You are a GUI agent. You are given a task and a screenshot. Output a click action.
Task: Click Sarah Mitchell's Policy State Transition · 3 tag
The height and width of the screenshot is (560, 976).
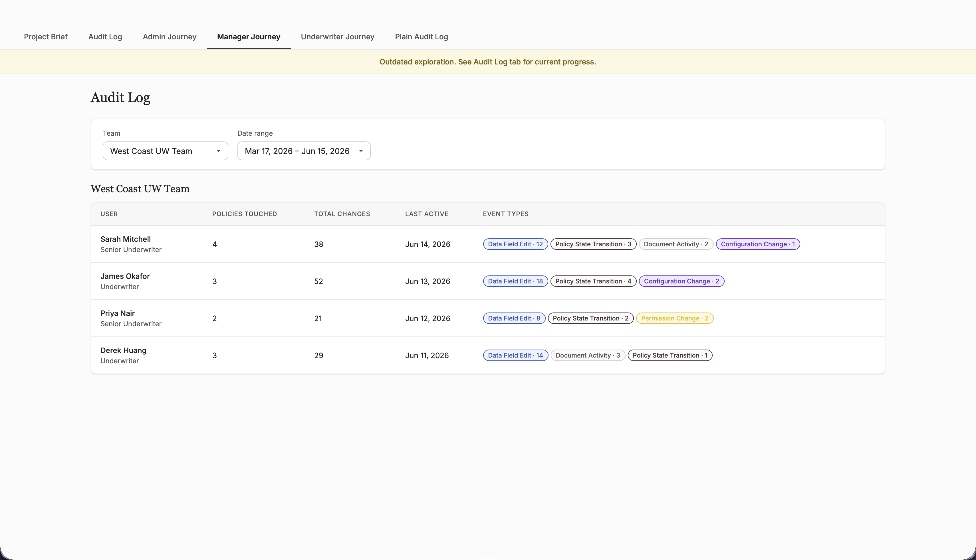[x=593, y=244]
